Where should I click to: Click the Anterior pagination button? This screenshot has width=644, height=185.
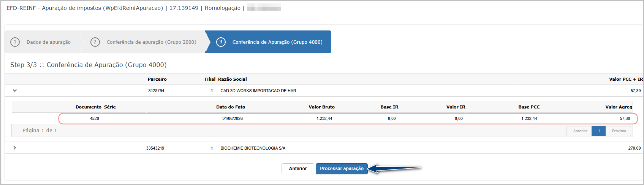coord(580,131)
